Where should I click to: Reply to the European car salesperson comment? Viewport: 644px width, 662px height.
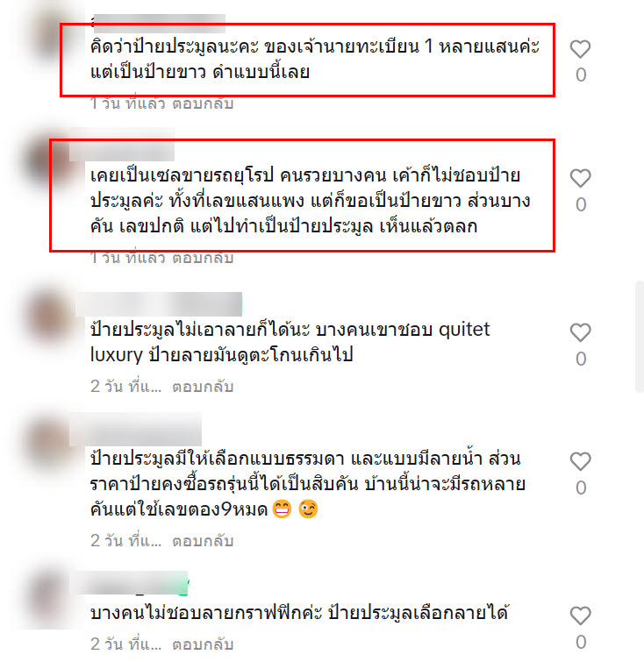tap(203, 258)
